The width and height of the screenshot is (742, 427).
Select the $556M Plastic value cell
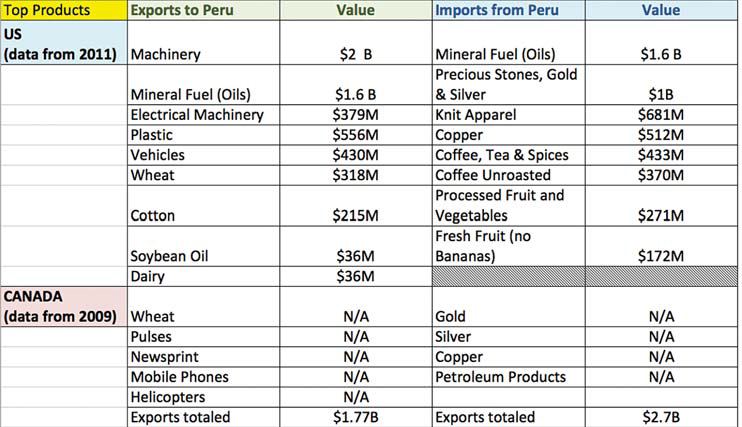click(356, 135)
